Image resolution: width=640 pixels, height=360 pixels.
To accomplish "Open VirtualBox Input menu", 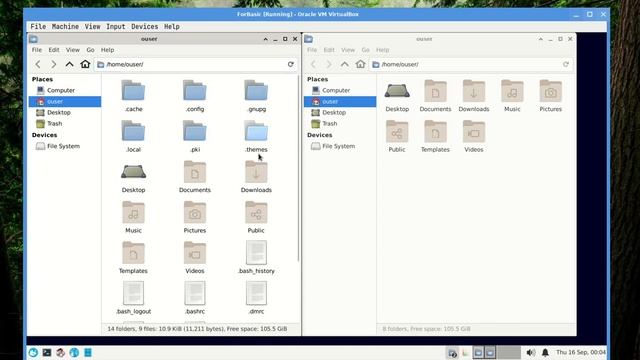I will (116, 27).
